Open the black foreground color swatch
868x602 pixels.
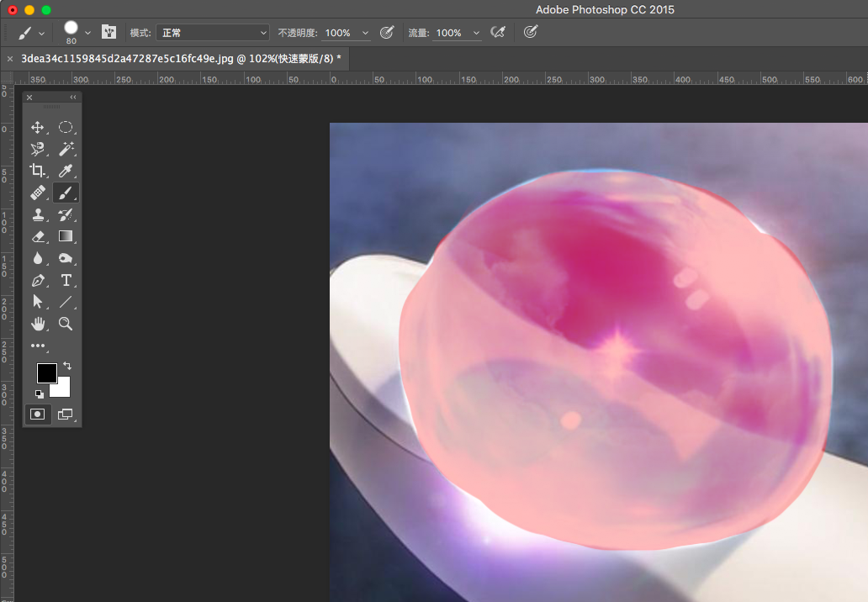[x=46, y=372]
